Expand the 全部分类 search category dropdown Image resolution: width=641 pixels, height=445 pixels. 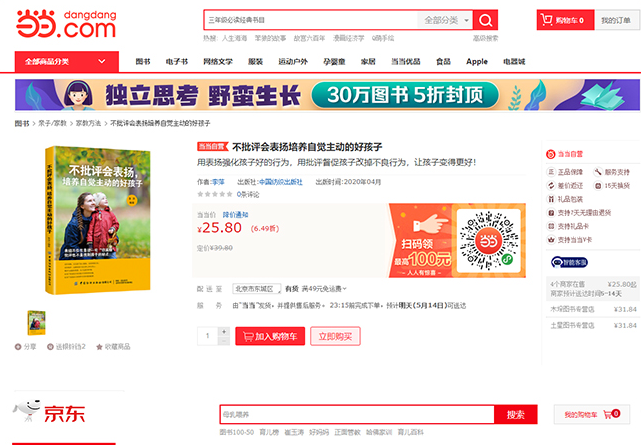[446, 20]
